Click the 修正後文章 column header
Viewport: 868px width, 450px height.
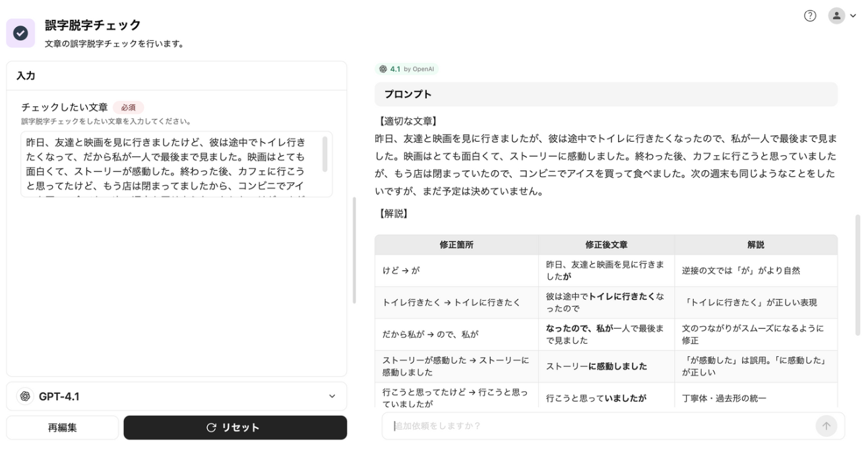pos(606,245)
